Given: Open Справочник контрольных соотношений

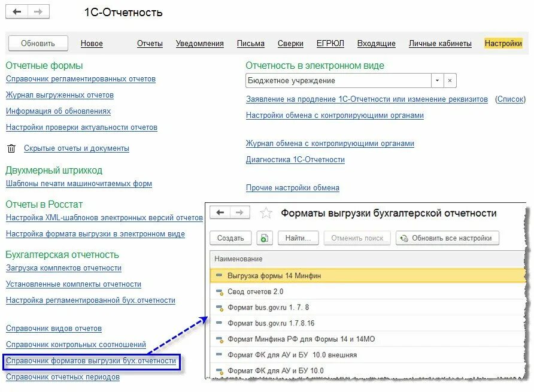Looking at the screenshot, I should click(76, 345).
